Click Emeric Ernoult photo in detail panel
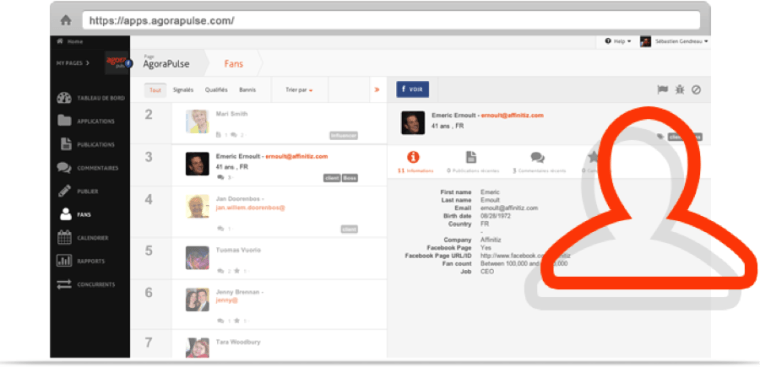 (x=413, y=123)
